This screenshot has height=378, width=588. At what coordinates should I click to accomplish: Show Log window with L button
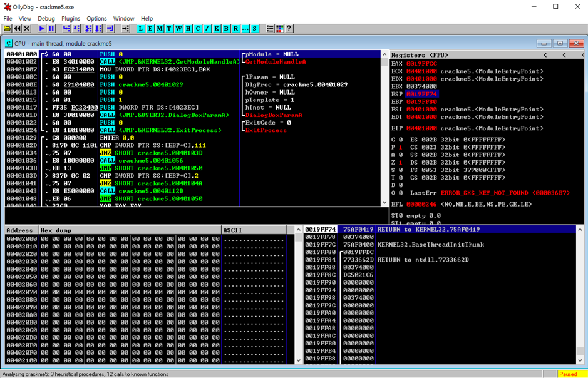point(141,28)
